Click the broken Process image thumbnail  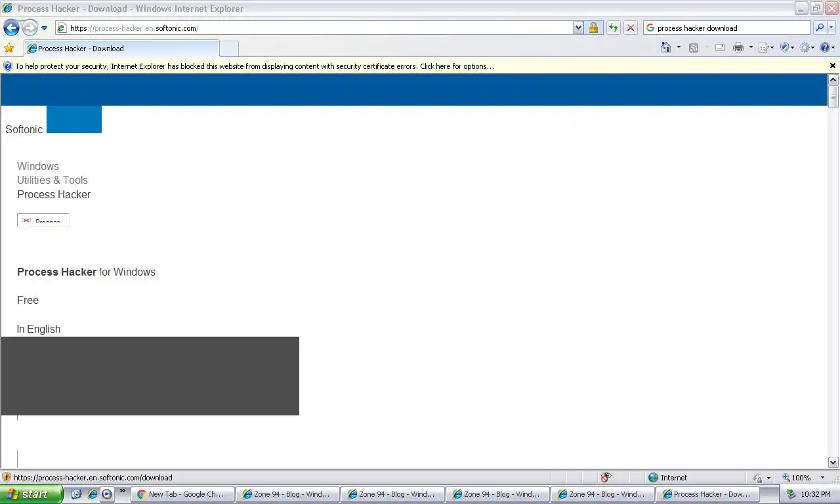(x=43, y=220)
